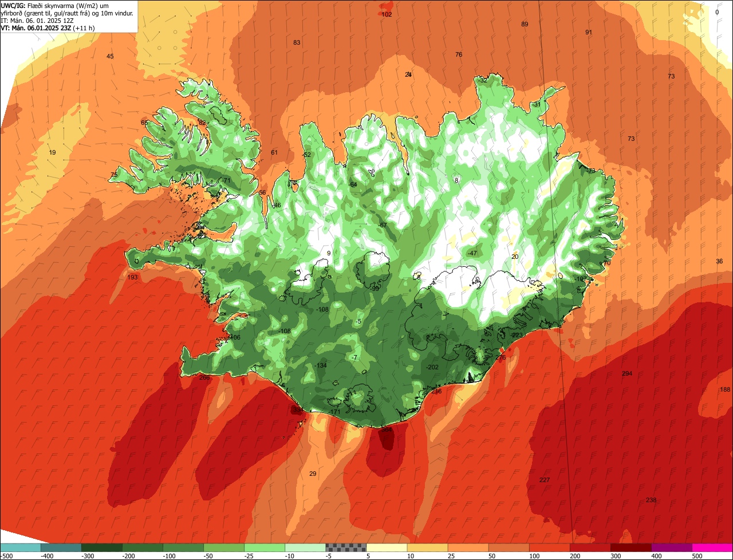Click the map value -134 in south Iceland
The width and height of the screenshot is (733, 560).
click(321, 365)
